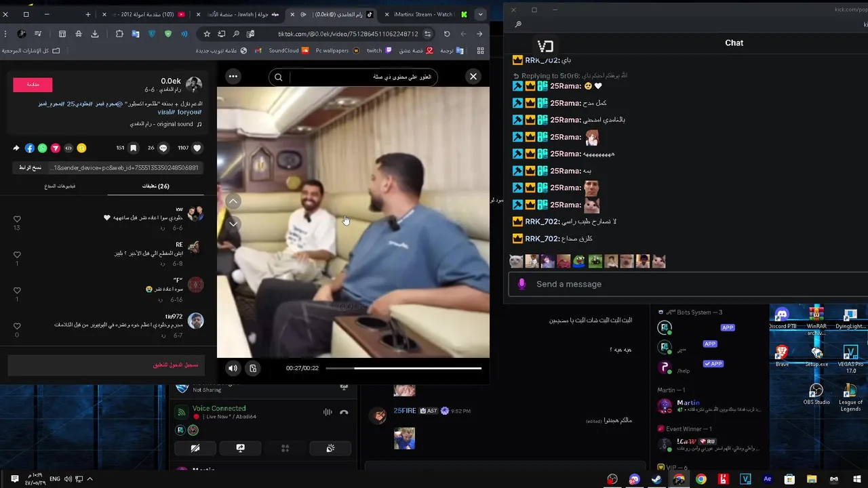This screenshot has height=488, width=868.
Task: Switch to the comments (26) tab
Action: [155, 186]
